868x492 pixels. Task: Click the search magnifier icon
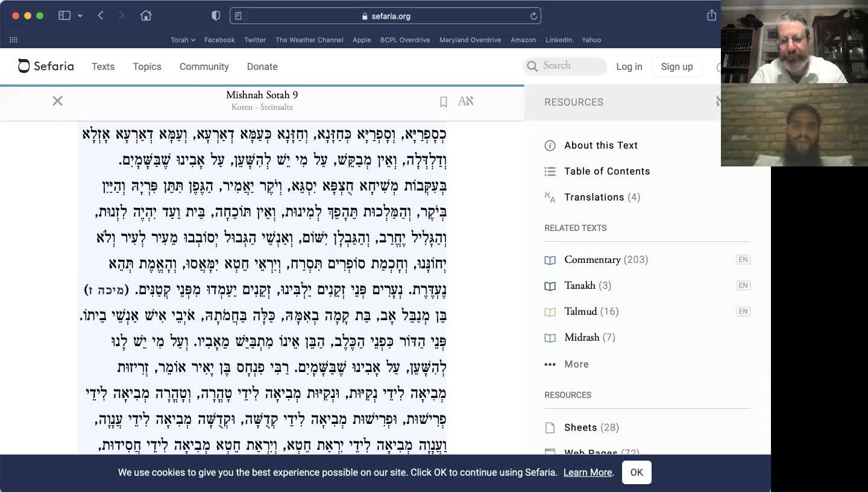tap(532, 66)
